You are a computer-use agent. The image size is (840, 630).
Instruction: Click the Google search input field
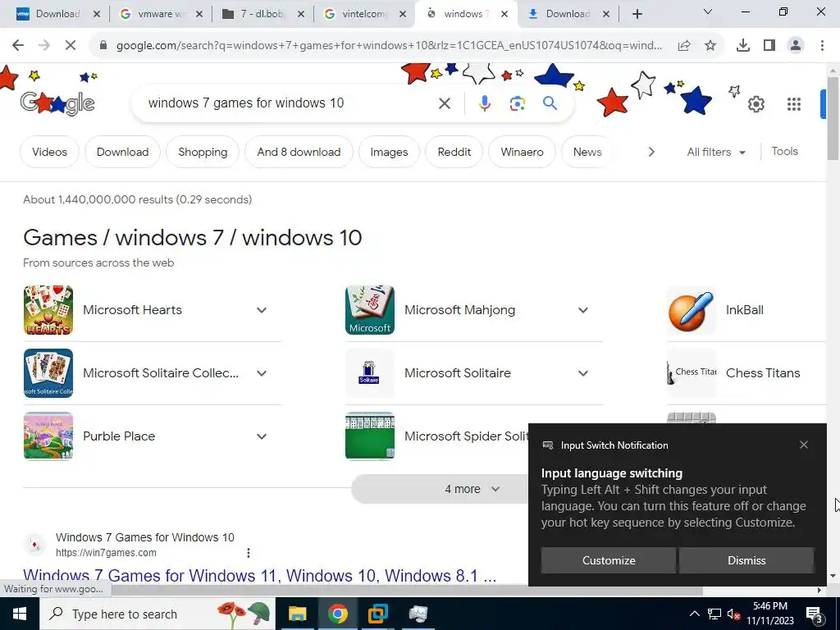[x=290, y=103]
